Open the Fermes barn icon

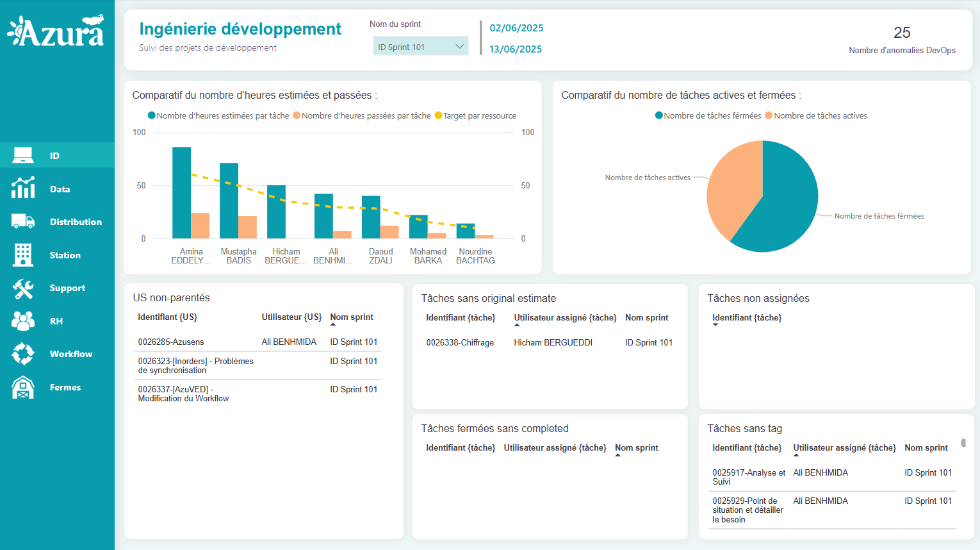23,387
